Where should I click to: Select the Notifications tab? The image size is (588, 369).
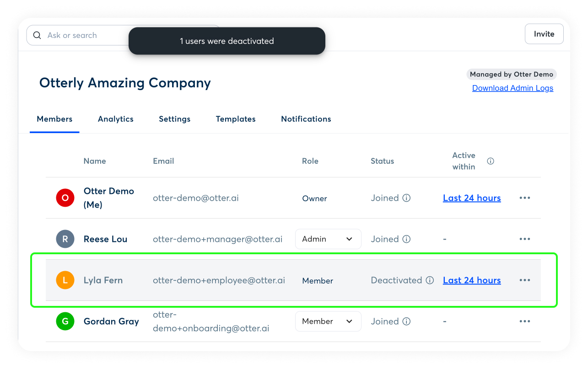tap(306, 119)
